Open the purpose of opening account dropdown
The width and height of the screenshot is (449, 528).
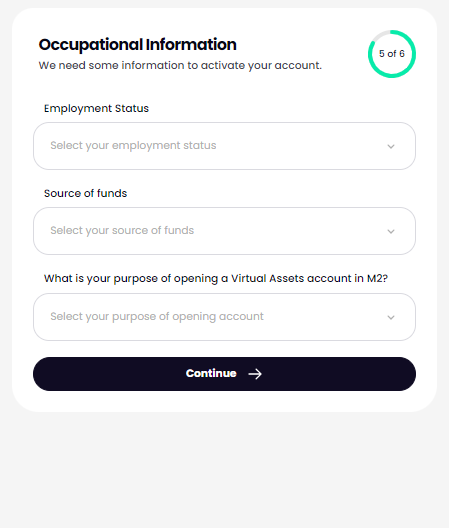click(x=224, y=317)
